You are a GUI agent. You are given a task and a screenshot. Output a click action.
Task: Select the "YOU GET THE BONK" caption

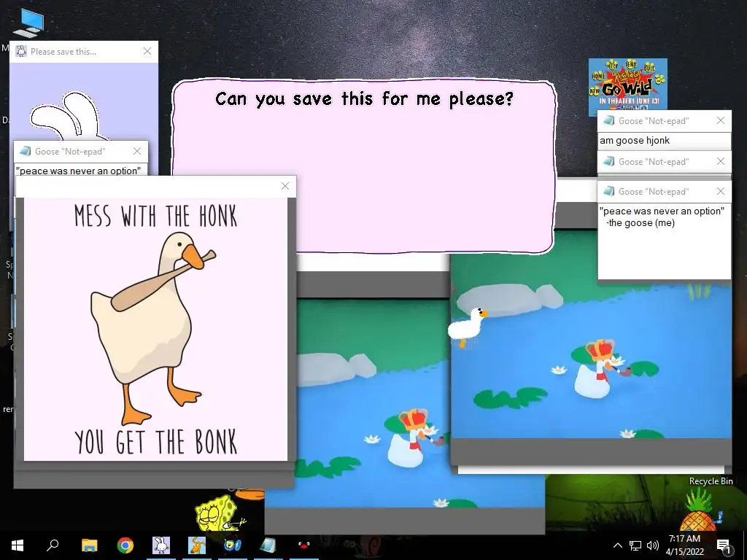point(156,442)
